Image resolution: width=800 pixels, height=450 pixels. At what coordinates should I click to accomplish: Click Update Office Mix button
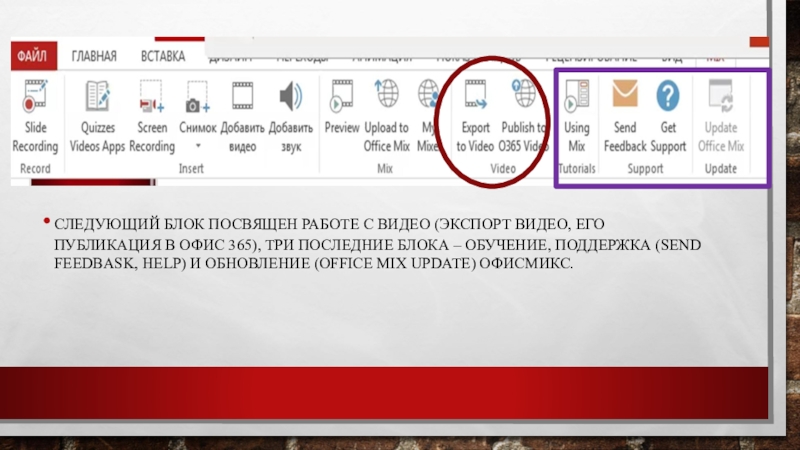tap(721, 98)
